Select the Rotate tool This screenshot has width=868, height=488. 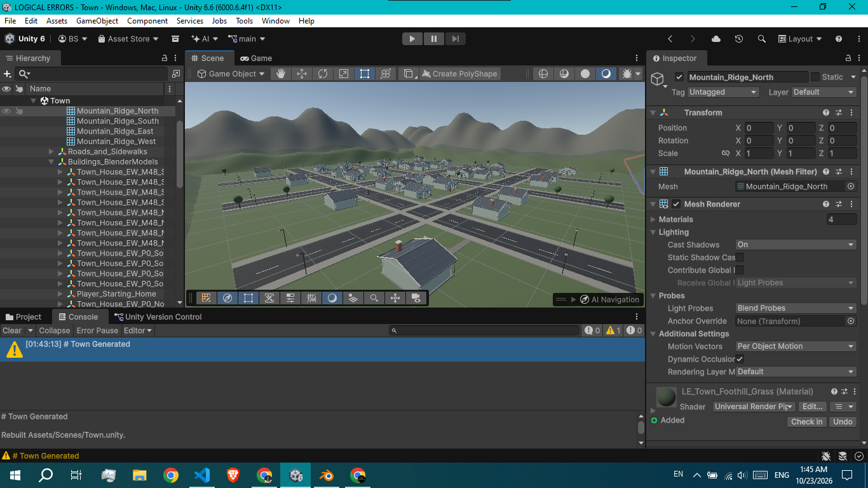[323, 74]
